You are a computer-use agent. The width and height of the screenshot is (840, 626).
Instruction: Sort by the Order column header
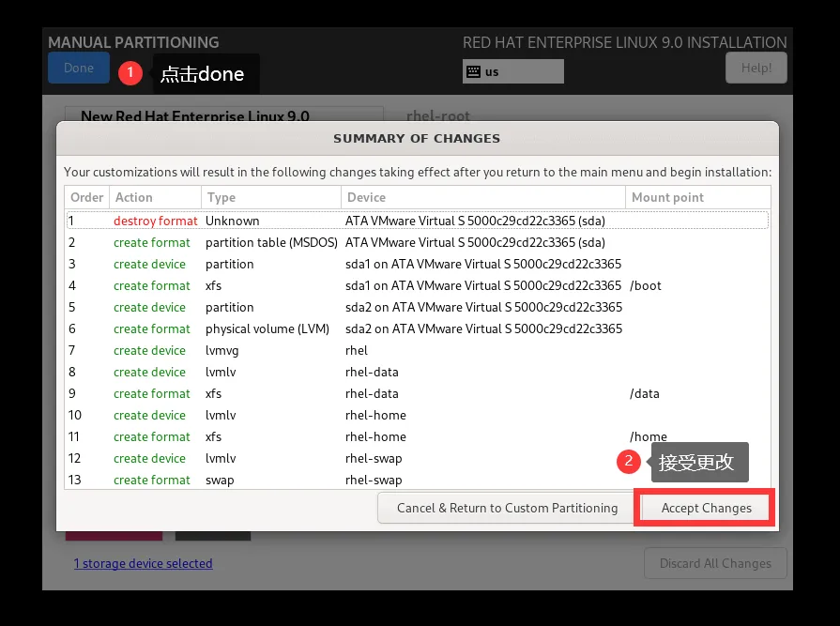click(x=86, y=198)
